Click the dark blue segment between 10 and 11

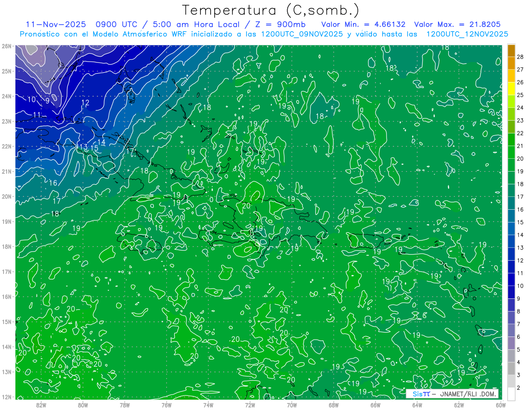tap(511, 279)
